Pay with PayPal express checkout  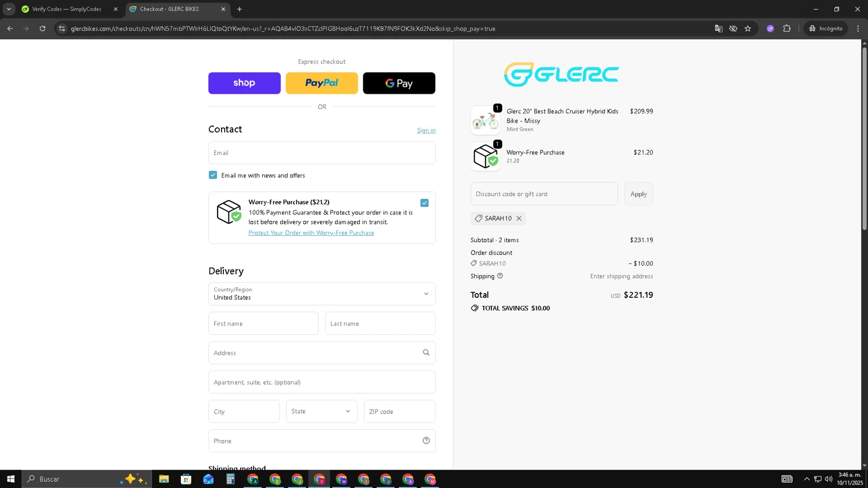(x=322, y=83)
